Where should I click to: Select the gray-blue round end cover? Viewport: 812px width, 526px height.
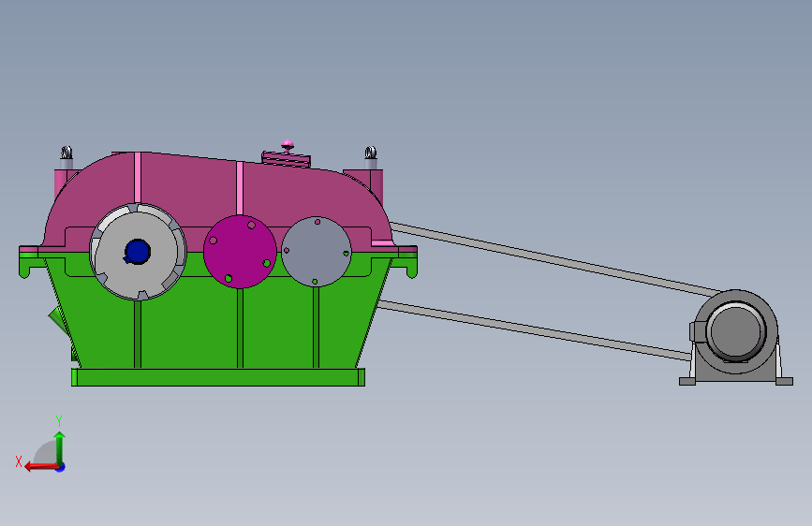317,252
